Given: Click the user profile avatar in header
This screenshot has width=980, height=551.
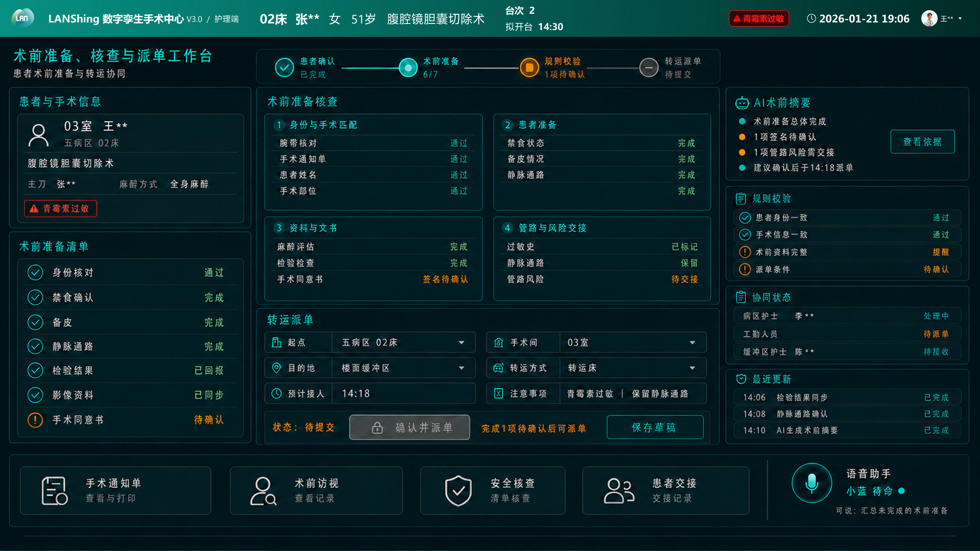Looking at the screenshot, I should (x=929, y=18).
